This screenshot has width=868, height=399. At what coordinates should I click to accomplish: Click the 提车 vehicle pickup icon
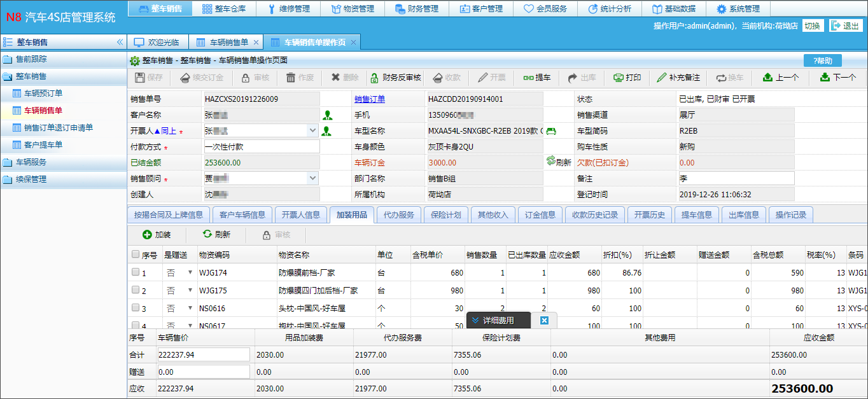click(538, 78)
